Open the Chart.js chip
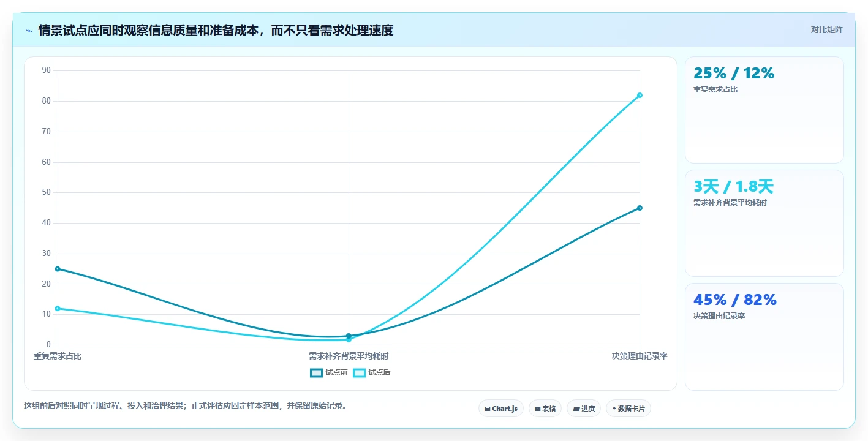Screen dimensions: 868x441 pos(500,409)
